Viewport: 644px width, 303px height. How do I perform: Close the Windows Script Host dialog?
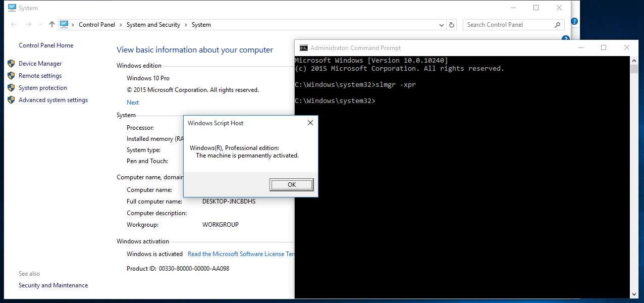310,123
